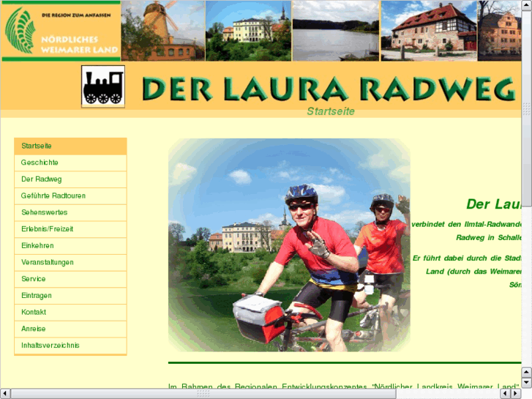Screen dimensions: 532x399
Task: Click the Der Lau… heading text
Action: [x=494, y=204]
